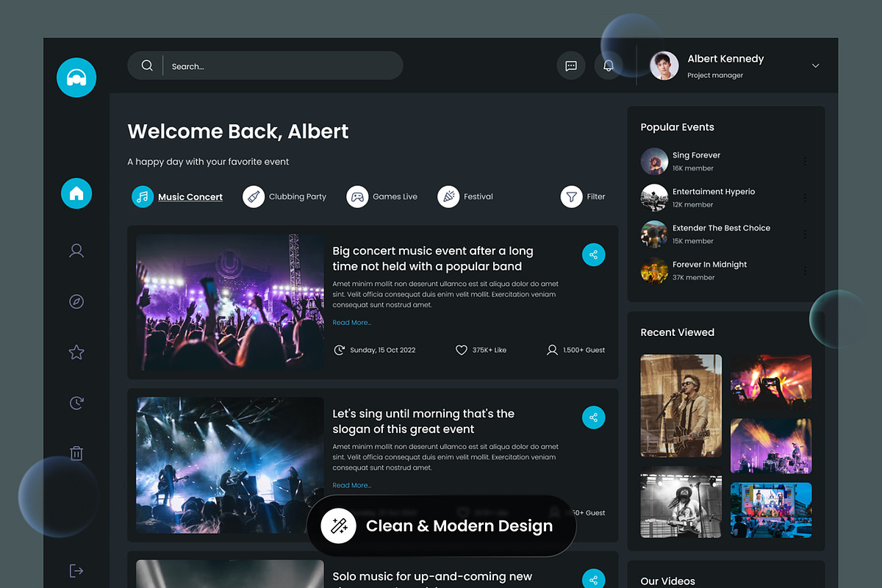Viewport: 882px width, 588px height.
Task: Click the Sing Forever avatar image
Action: (654, 161)
